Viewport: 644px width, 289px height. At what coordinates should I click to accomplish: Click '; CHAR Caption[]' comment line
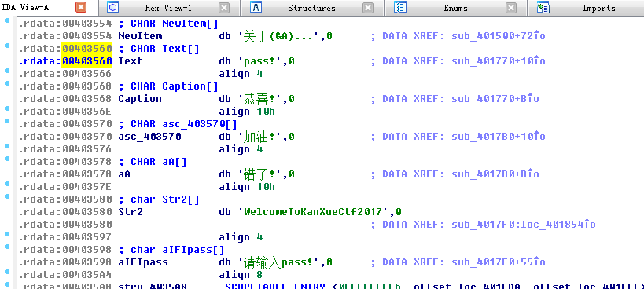(168, 86)
